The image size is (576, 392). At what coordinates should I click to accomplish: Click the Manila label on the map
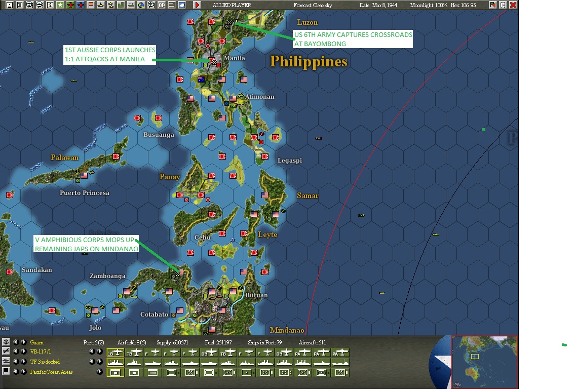point(235,58)
